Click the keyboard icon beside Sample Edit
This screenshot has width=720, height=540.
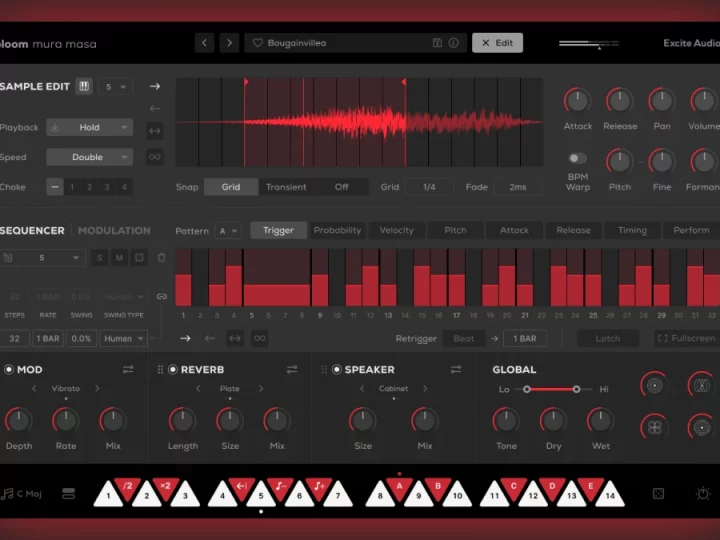tap(84, 86)
